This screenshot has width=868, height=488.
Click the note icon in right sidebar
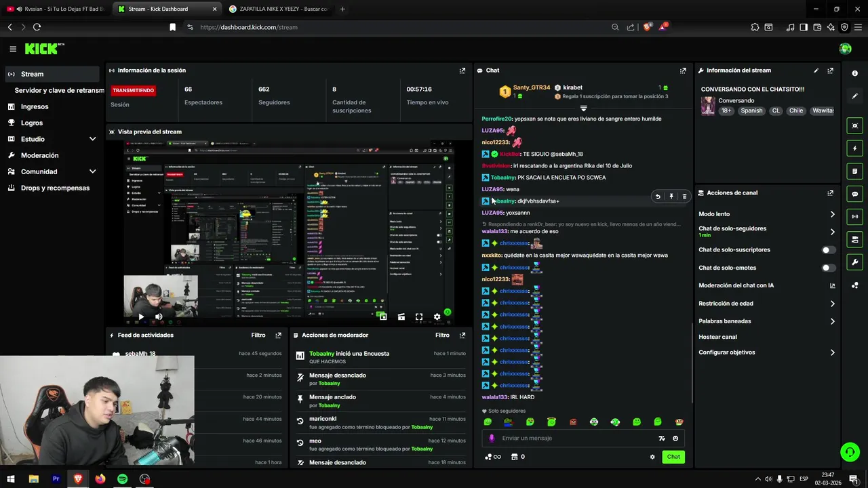coord(854,171)
